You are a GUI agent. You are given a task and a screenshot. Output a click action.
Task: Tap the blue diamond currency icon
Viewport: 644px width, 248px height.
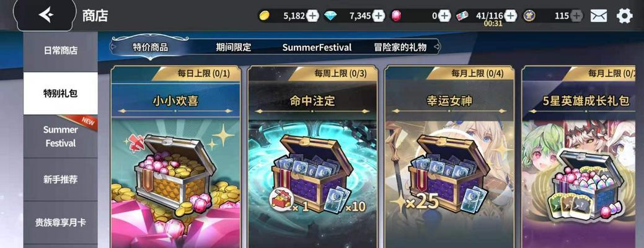point(330,16)
